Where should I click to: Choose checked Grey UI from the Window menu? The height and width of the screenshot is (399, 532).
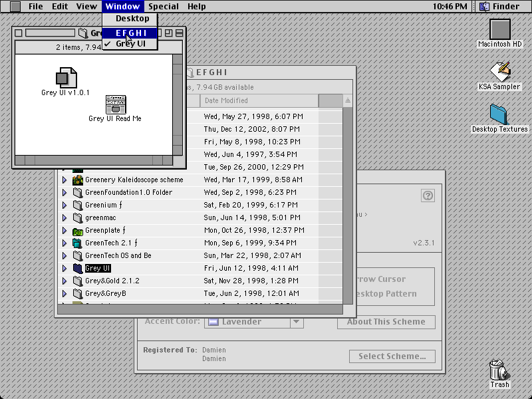tap(130, 44)
